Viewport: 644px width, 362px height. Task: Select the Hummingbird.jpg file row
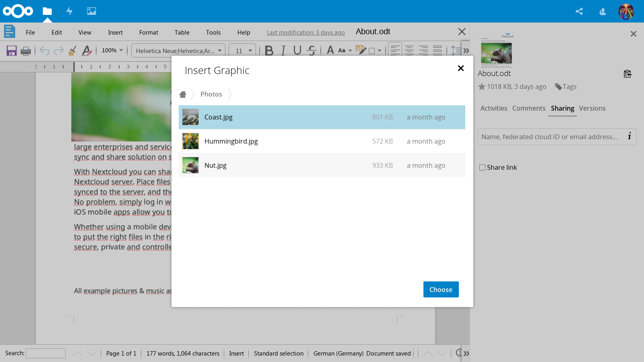pos(322,141)
